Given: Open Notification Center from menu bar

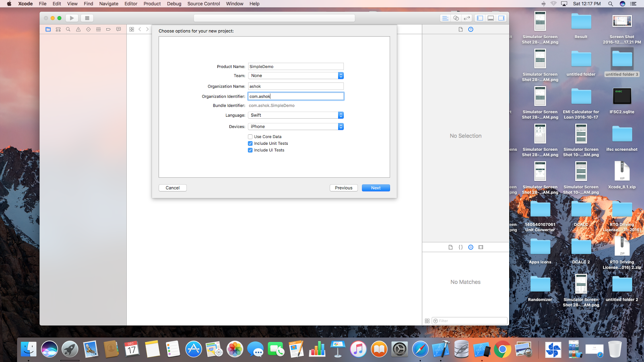Looking at the screenshot, I should pos(633,4).
